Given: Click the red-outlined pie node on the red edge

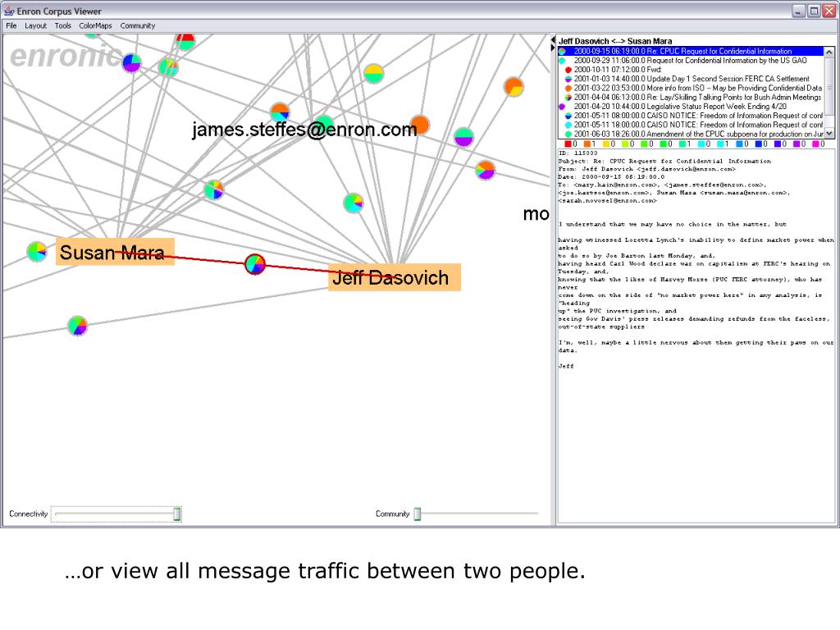Looking at the screenshot, I should (x=255, y=263).
